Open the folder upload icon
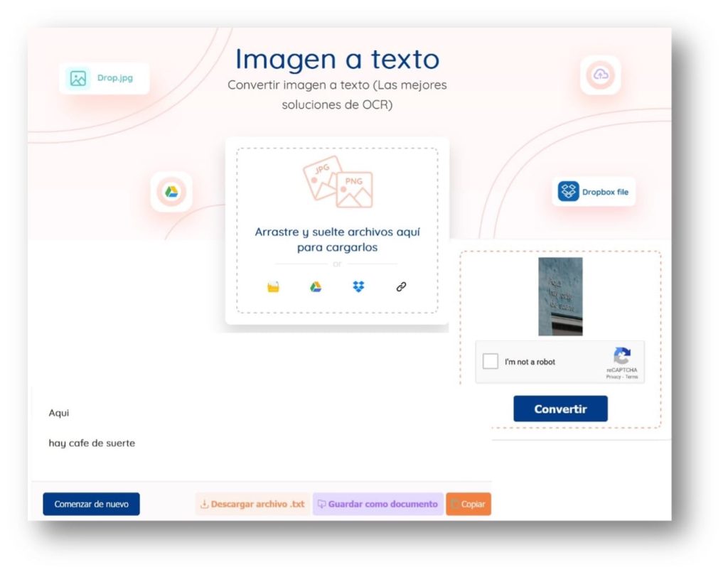This screenshot has height=577, width=728. tap(273, 286)
